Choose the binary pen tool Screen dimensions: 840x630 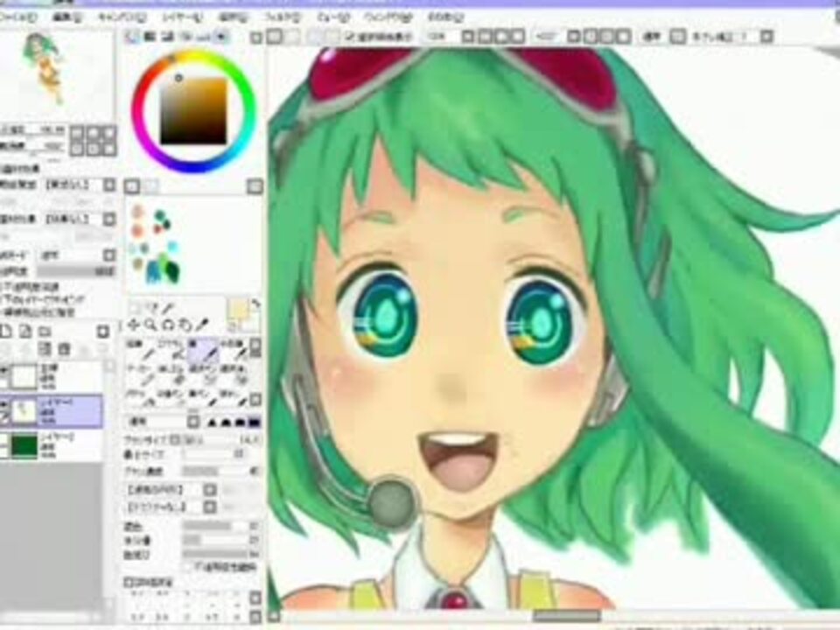click(x=172, y=399)
